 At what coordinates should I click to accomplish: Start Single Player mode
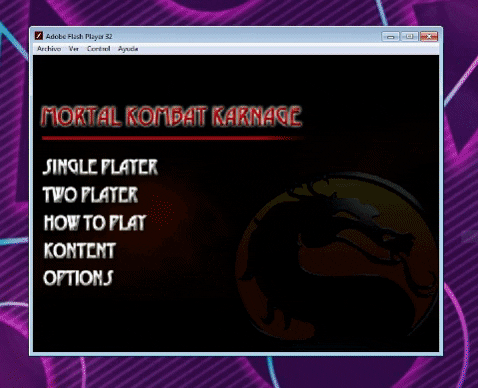tap(100, 167)
